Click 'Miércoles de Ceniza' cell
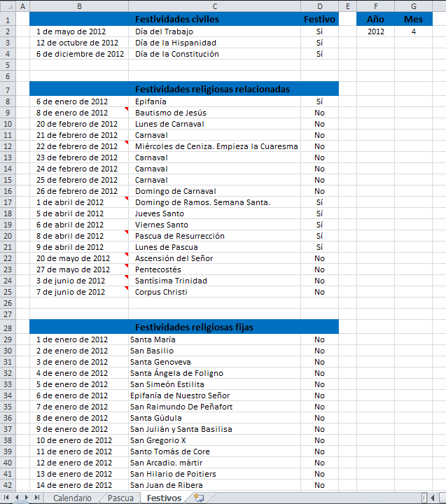The image size is (446, 504). (x=215, y=146)
